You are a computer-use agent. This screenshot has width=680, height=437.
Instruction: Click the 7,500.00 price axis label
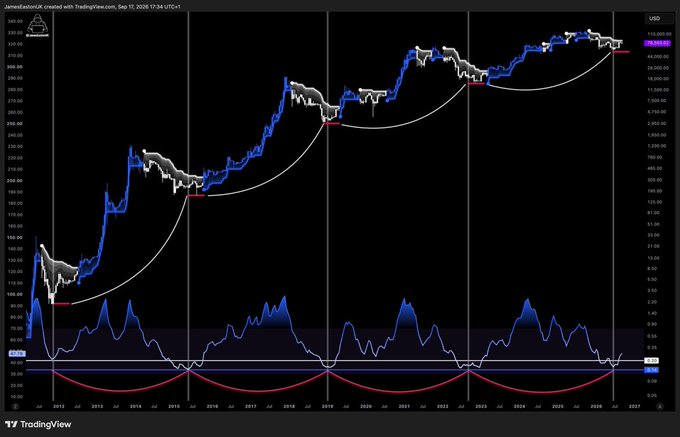click(655, 101)
